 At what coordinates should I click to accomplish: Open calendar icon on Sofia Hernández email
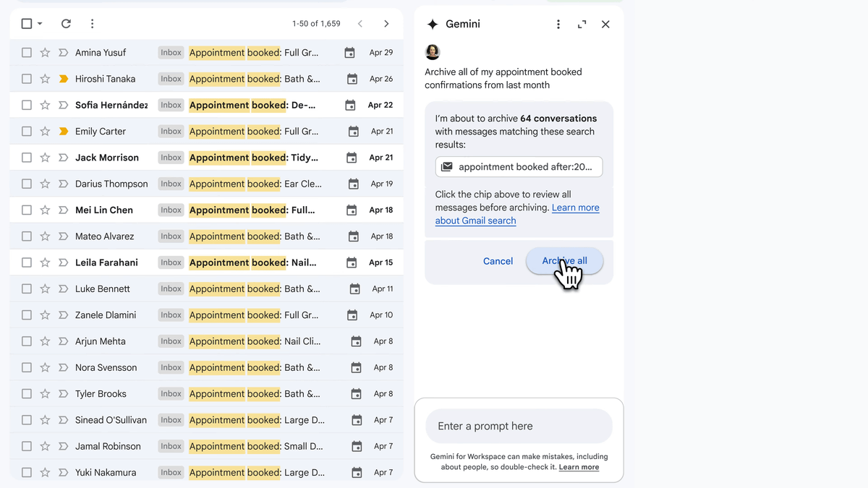pyautogui.click(x=350, y=105)
